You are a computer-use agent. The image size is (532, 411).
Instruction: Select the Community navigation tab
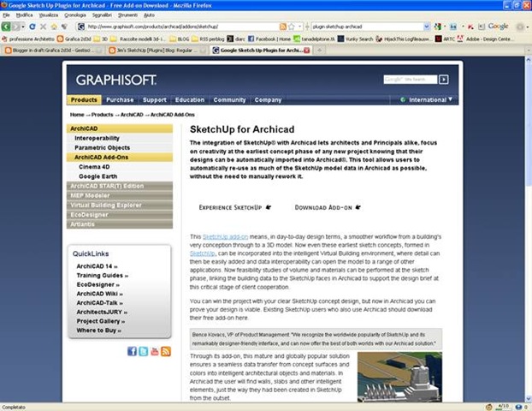pos(229,100)
